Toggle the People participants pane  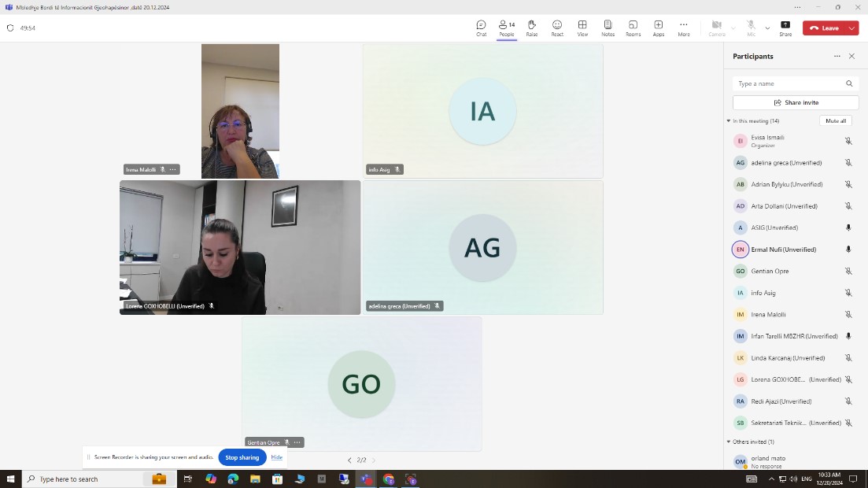507,28
